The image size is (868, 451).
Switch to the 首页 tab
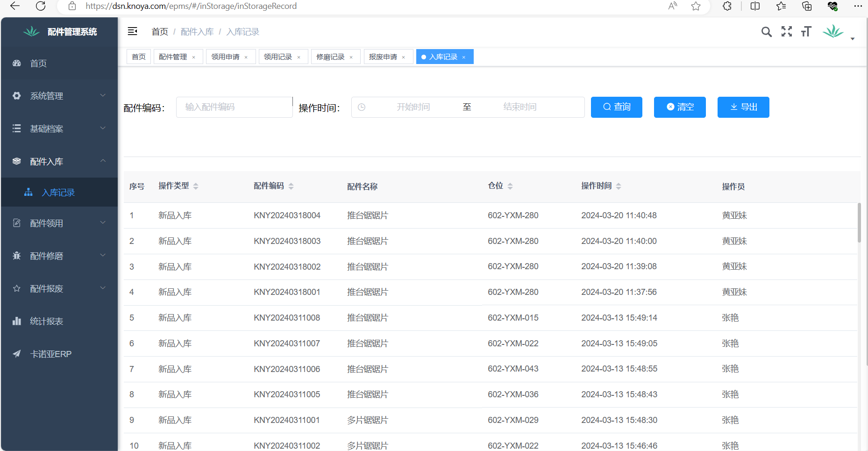coord(139,57)
